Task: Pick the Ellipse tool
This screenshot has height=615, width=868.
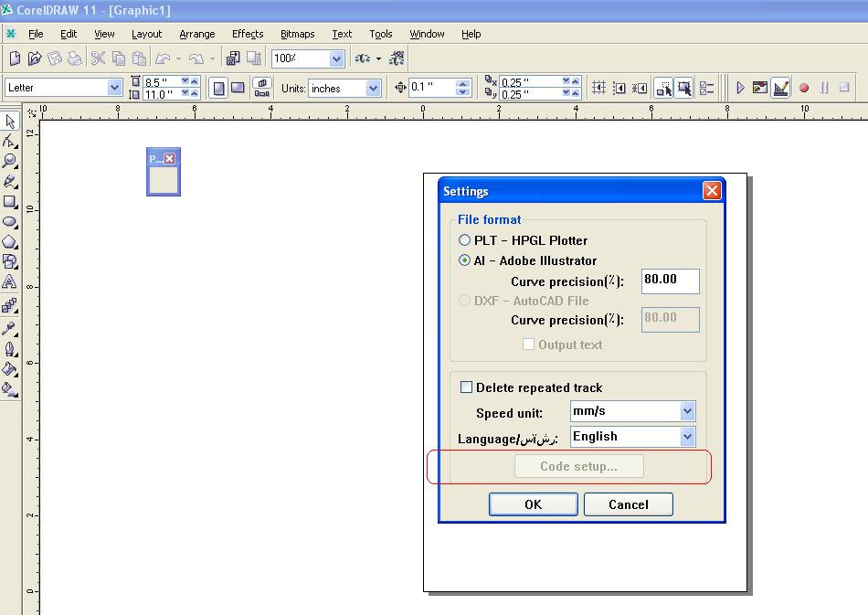Action: pyautogui.click(x=10, y=222)
